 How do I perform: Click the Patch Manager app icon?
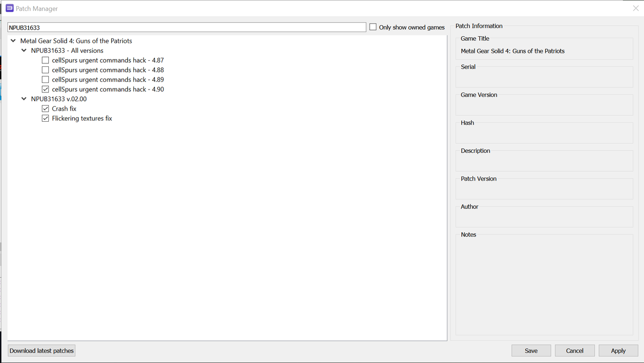10,8
